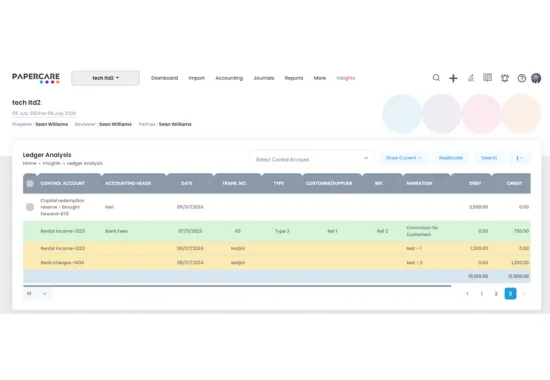Open the Reports menu

tap(294, 78)
